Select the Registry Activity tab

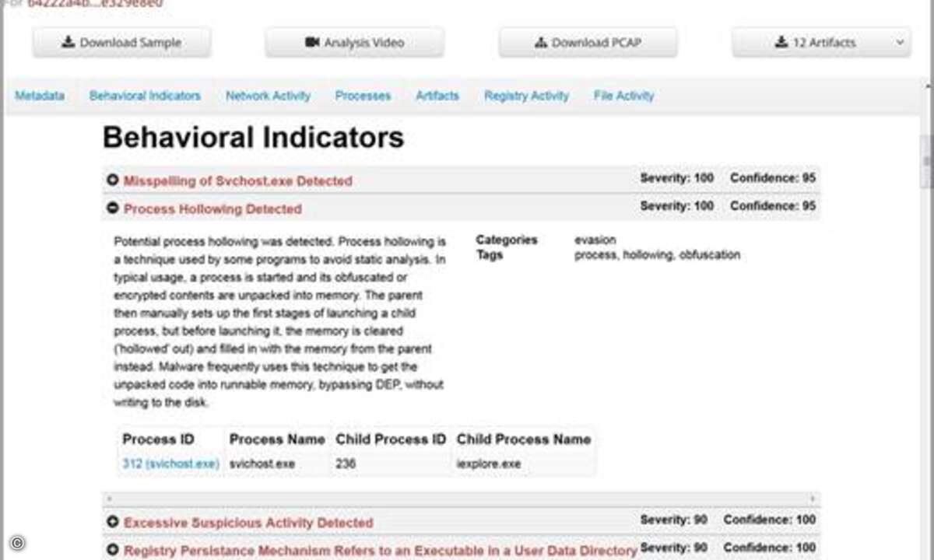pos(526,96)
